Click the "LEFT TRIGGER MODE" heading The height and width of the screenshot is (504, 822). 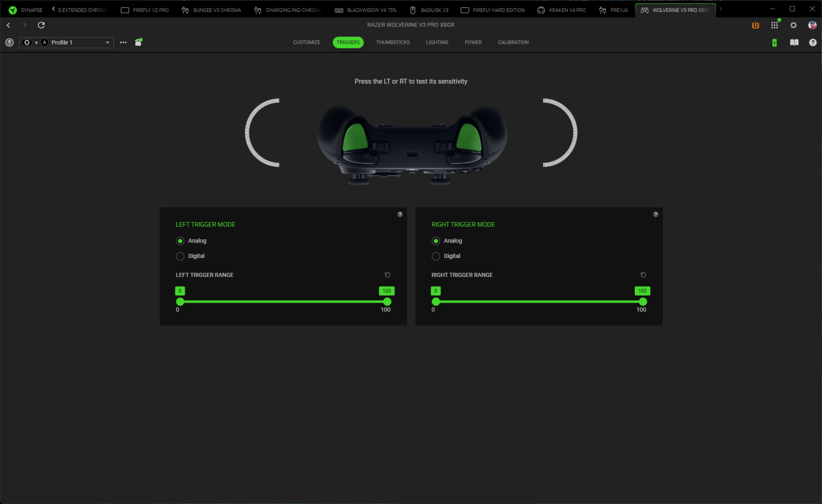tap(205, 225)
